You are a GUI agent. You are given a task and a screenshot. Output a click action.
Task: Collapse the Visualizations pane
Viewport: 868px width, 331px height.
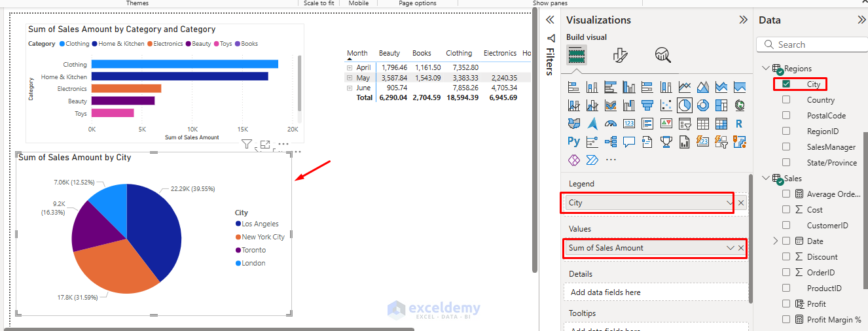coord(743,20)
